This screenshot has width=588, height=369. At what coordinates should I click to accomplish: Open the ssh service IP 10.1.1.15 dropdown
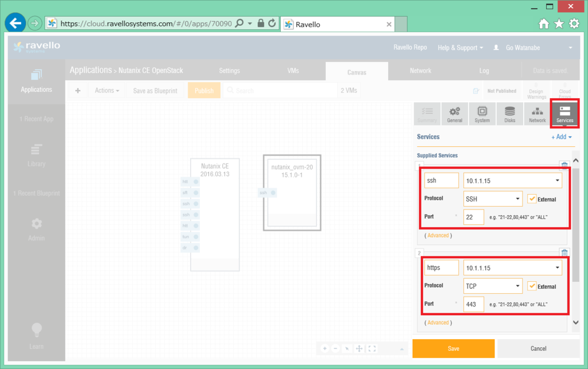(x=513, y=181)
